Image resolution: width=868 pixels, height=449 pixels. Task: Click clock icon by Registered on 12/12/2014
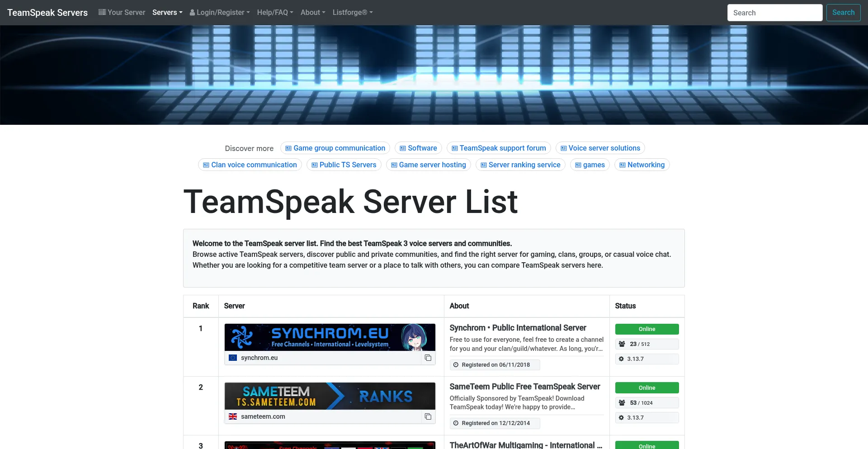(x=456, y=423)
